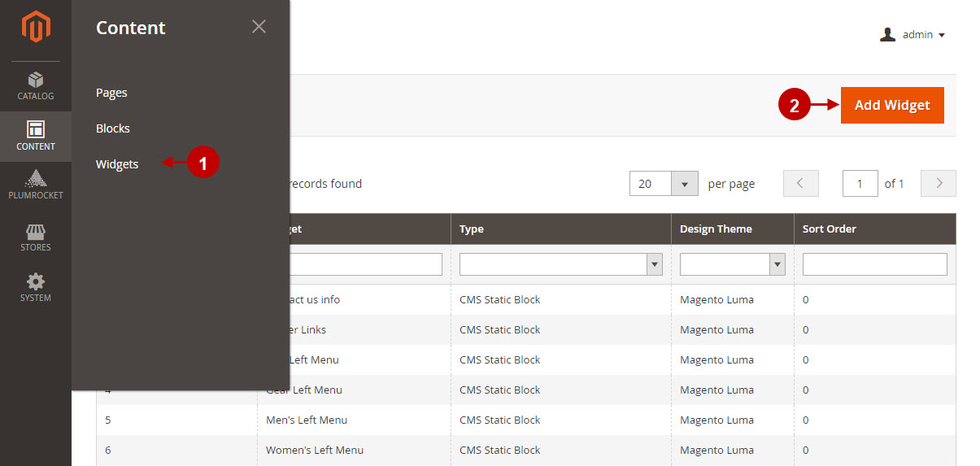
Task: Click the Sort Order filter field
Action: (x=875, y=264)
